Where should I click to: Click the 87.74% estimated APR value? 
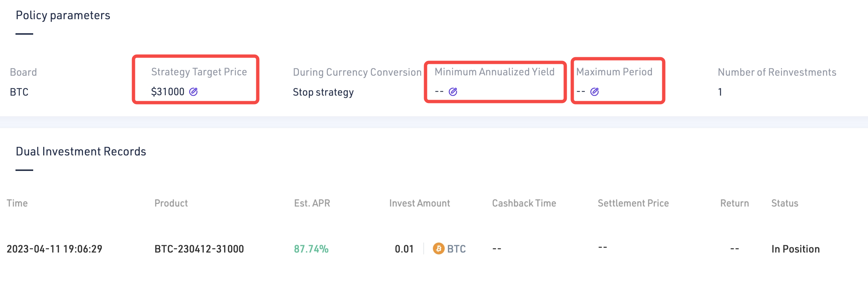click(x=311, y=249)
